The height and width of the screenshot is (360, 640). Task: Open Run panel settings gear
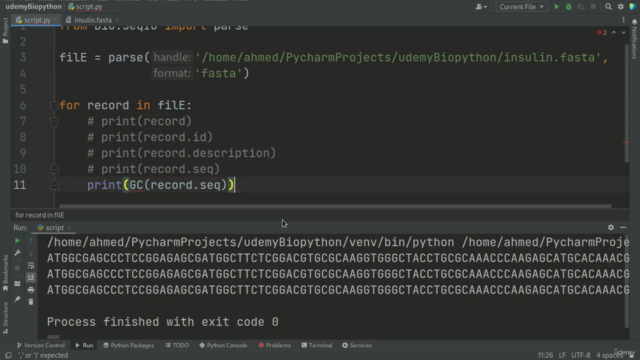click(611, 227)
